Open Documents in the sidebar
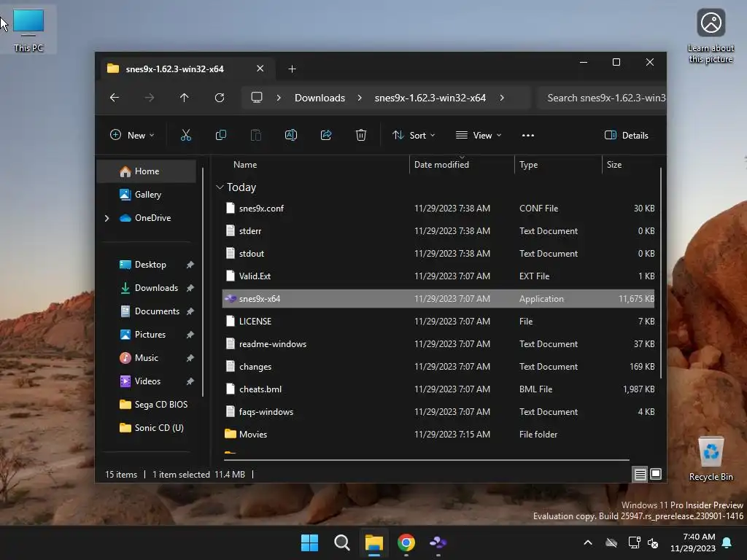 [146, 311]
